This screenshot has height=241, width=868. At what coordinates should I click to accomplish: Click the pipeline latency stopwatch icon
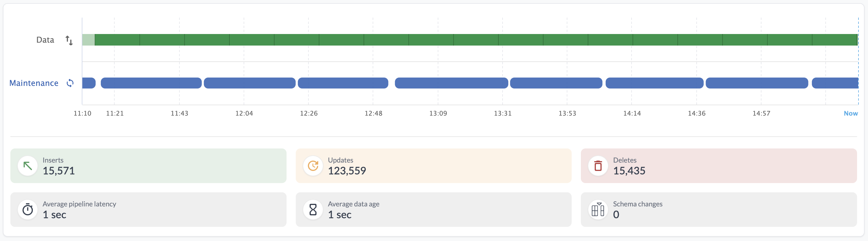pyautogui.click(x=28, y=210)
